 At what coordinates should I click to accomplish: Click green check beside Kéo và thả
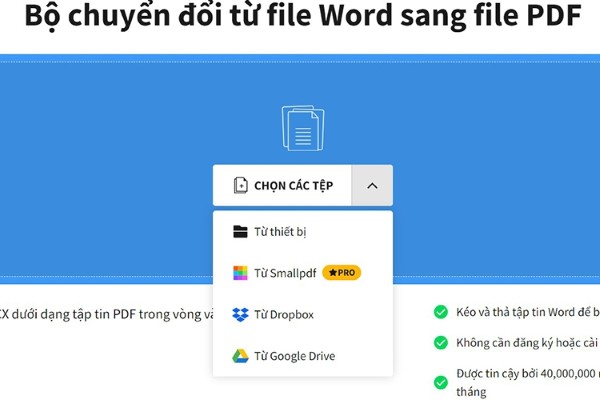[441, 312]
